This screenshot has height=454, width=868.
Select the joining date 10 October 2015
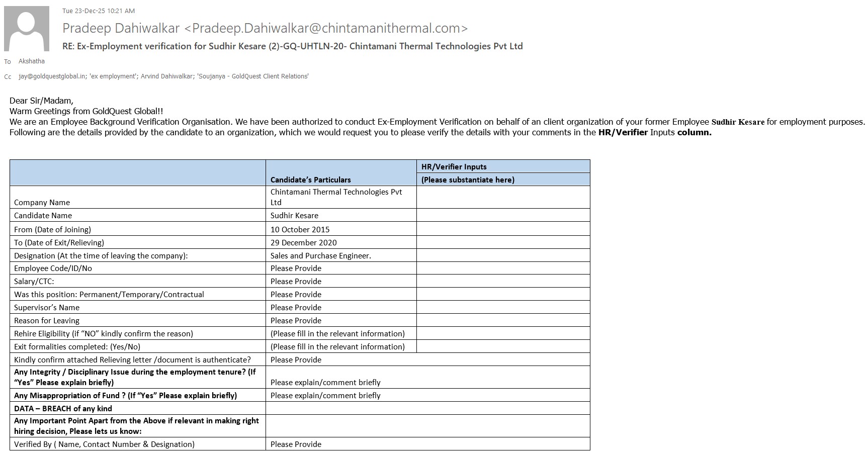[300, 229]
